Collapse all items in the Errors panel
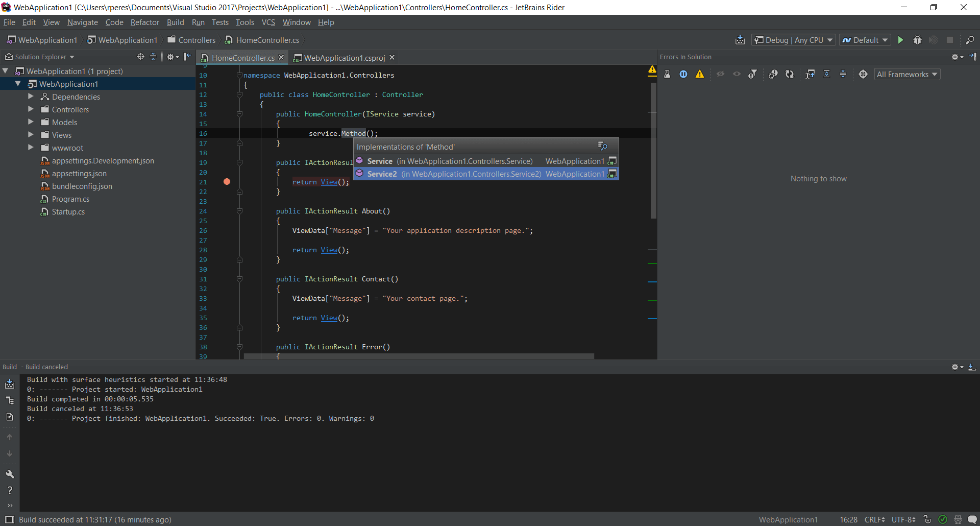Image resolution: width=980 pixels, height=526 pixels. point(843,74)
